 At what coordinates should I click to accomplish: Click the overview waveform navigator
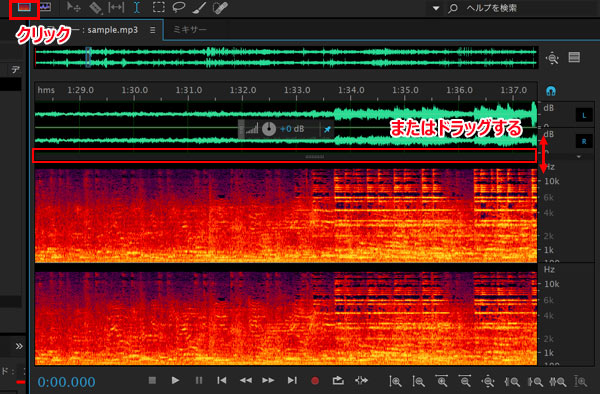tap(286, 58)
